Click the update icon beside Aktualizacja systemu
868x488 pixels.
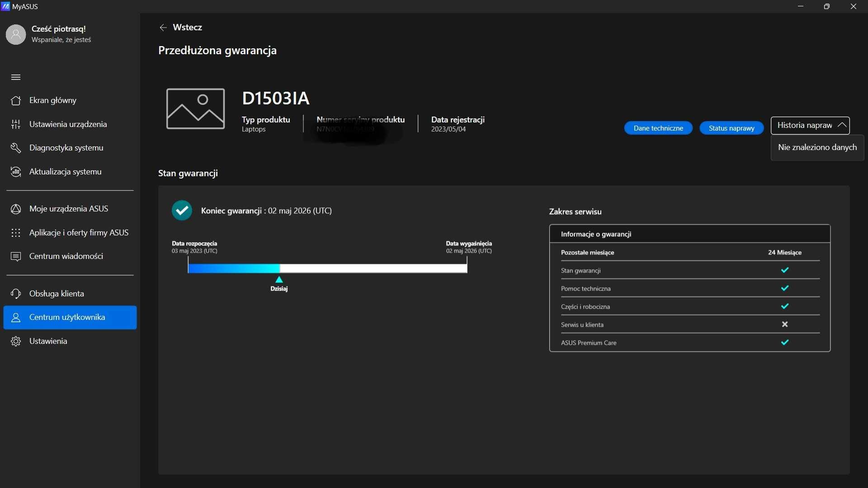(x=16, y=172)
